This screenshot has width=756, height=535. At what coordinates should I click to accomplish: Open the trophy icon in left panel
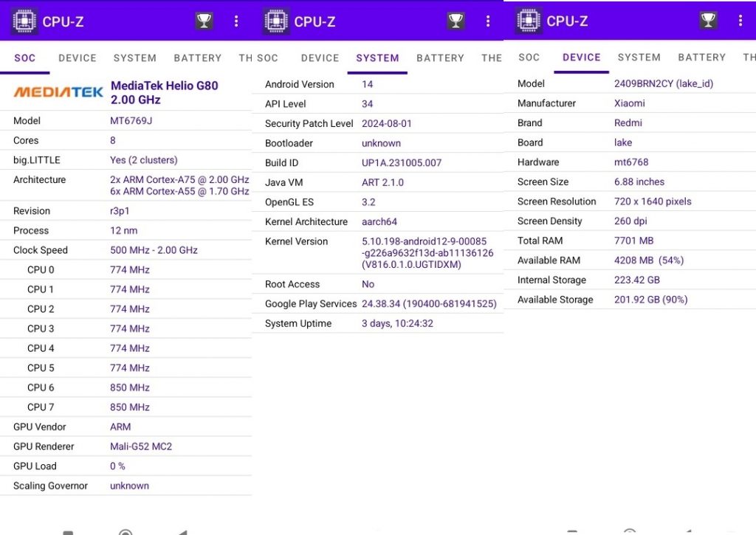204,21
